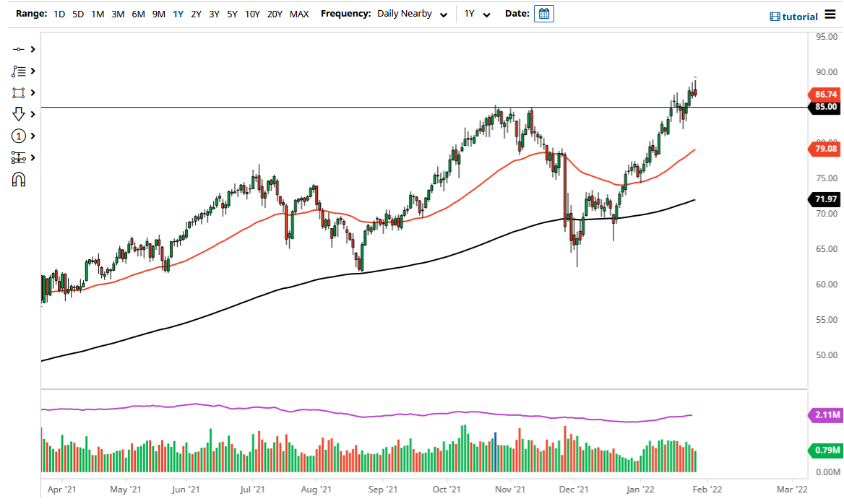Open the studies list tool

[20, 71]
